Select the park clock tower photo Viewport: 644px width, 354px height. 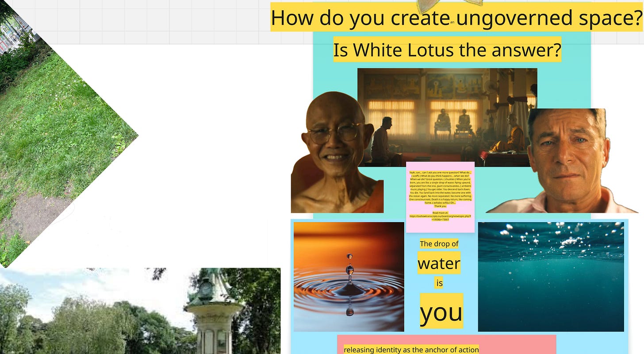[140, 311]
